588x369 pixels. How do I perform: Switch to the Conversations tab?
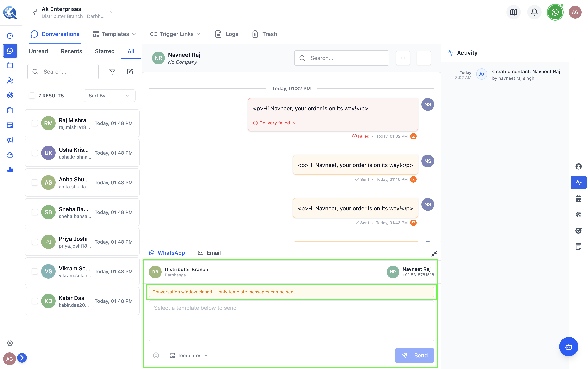55,34
